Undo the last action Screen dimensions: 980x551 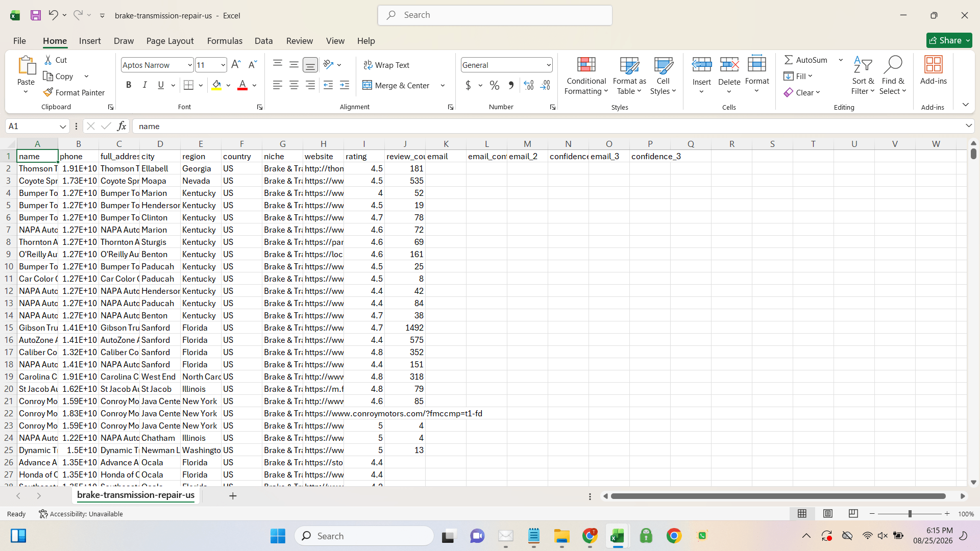tap(53, 15)
